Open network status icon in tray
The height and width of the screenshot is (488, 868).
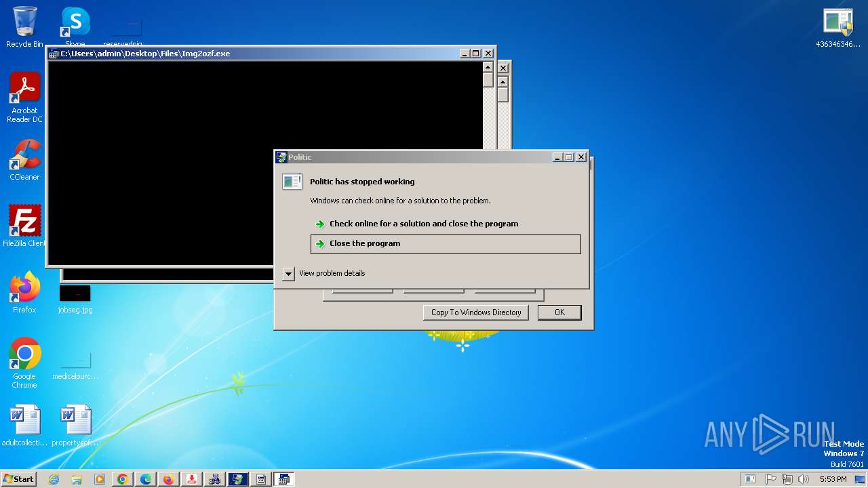[787, 479]
